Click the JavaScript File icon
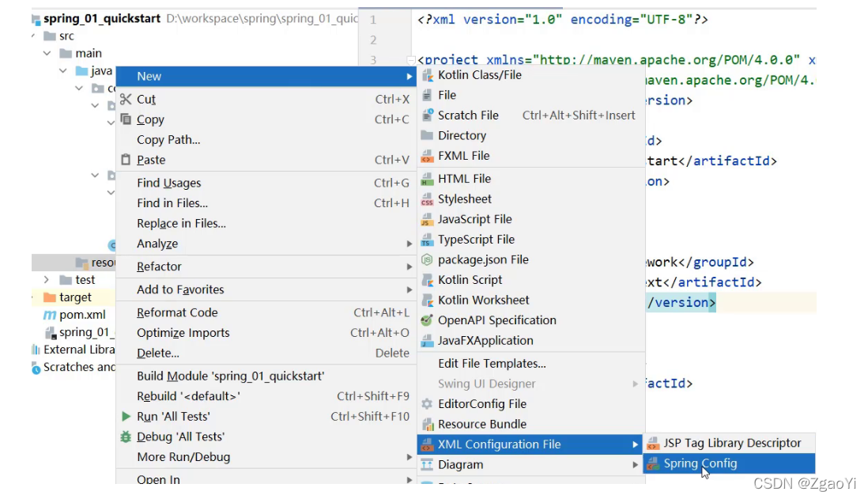Screen dimensions: 868x499 pyautogui.click(x=427, y=219)
